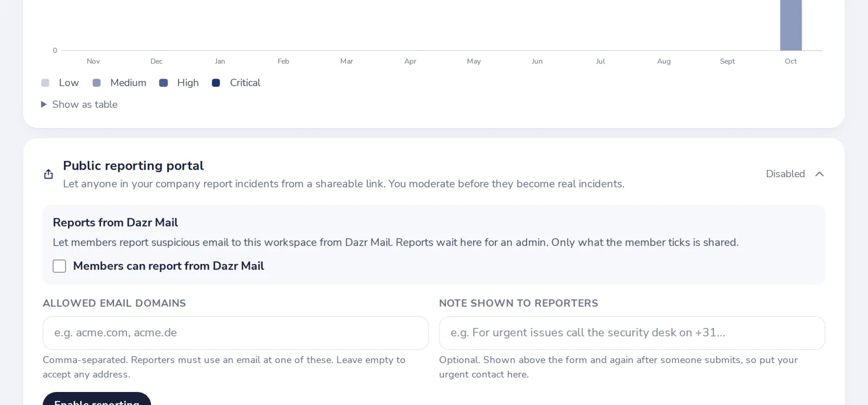The image size is (868, 405).
Task: Click the Oct axis label
Action: pyautogui.click(x=790, y=61)
